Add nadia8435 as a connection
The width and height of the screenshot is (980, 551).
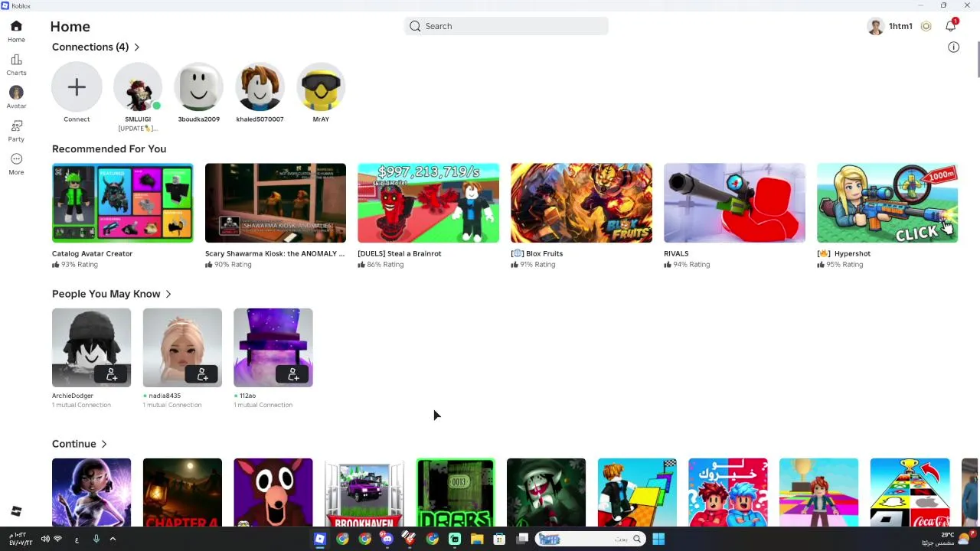203,374
